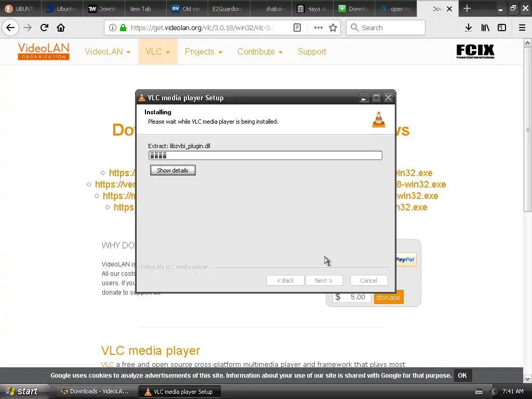Click the VLC cone icon in the setup title bar
Image resolution: width=532 pixels, height=399 pixels.
click(x=142, y=98)
